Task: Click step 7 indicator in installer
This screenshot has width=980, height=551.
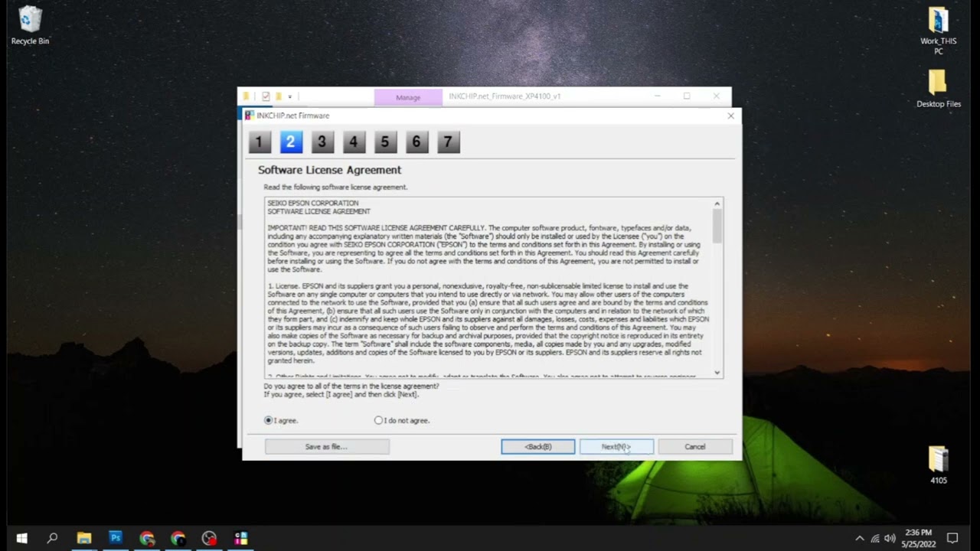Action: (449, 142)
